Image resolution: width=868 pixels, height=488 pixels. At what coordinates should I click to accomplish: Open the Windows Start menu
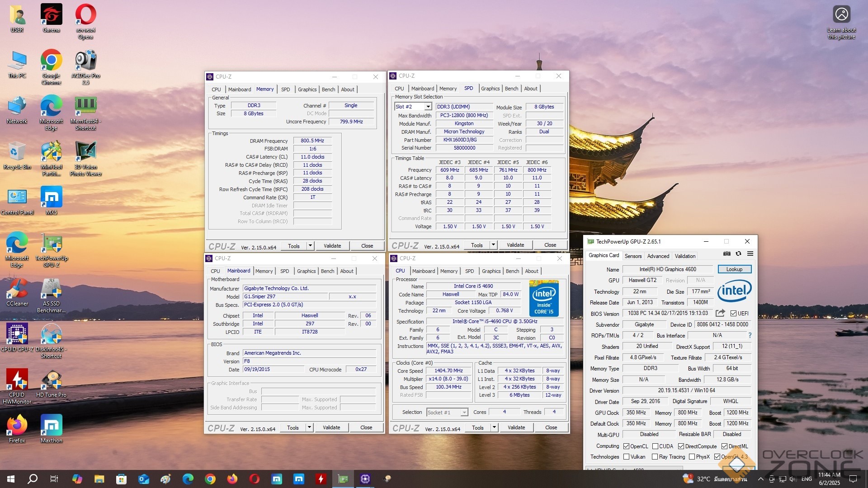(x=11, y=479)
